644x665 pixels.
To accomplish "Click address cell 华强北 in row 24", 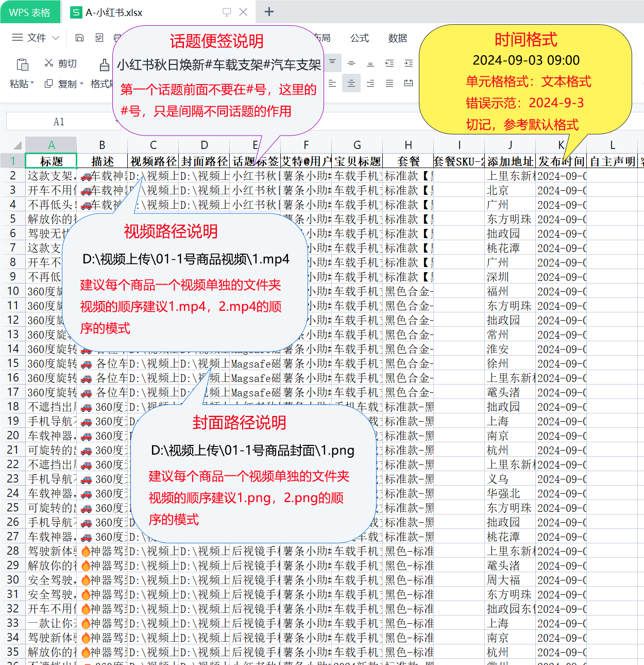I will pos(510,493).
